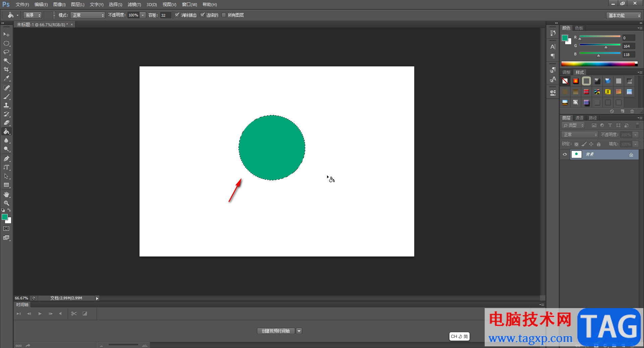Click the color spectrum ramp bar
Viewport: 644px width, 348px height.
(x=599, y=64)
